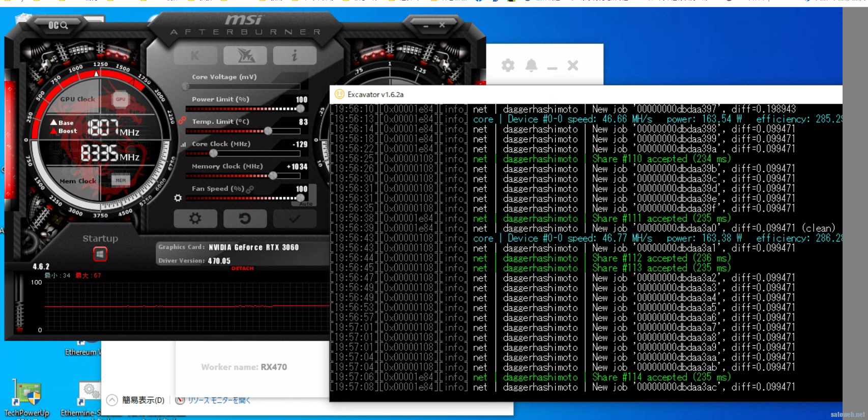The height and width of the screenshot is (420, 868).
Task: Select the Ethereum desktop shortcut label
Action: click(83, 352)
